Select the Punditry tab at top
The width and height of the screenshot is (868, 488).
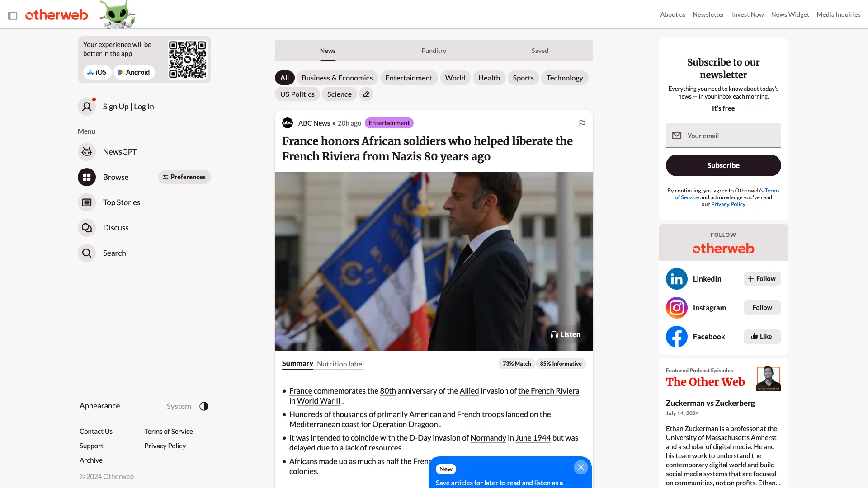click(x=434, y=50)
